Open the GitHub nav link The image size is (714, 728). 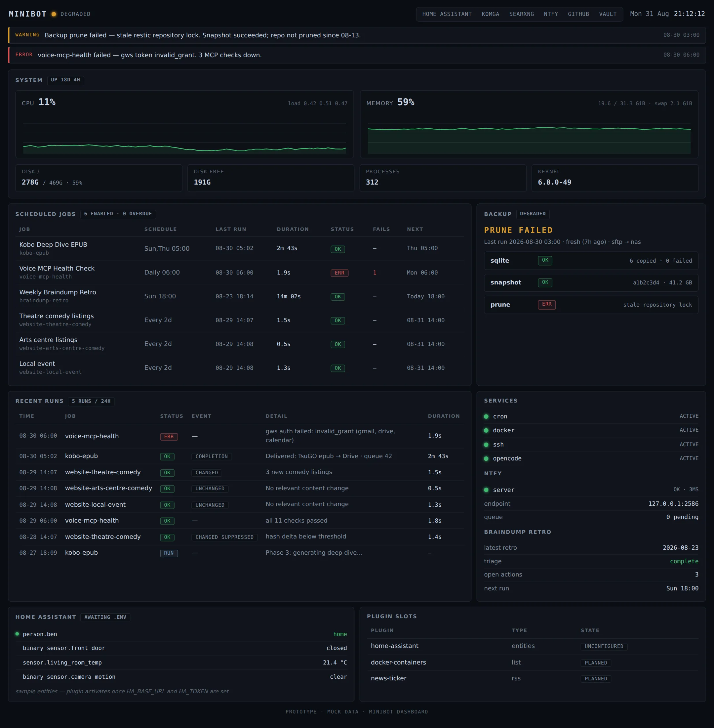pos(578,14)
